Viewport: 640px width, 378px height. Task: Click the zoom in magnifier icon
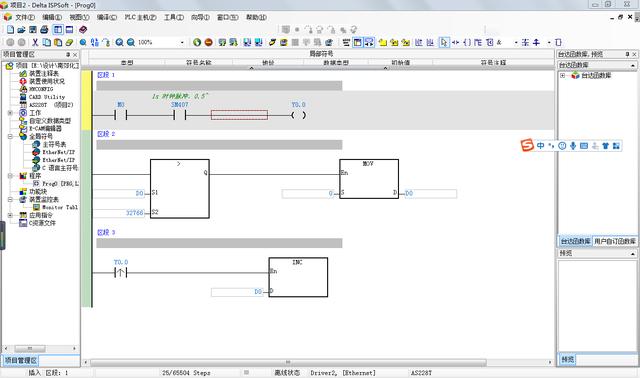coord(119,42)
